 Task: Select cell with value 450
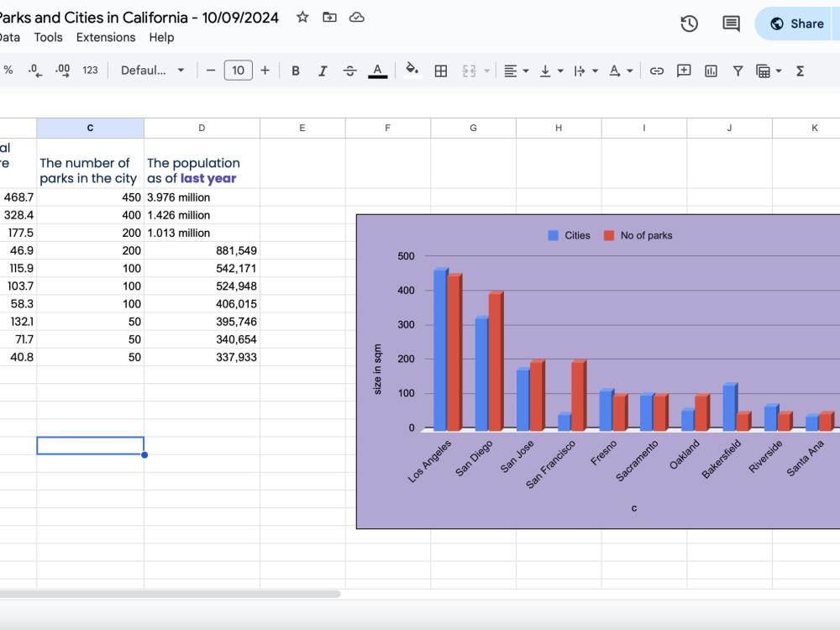pos(90,197)
